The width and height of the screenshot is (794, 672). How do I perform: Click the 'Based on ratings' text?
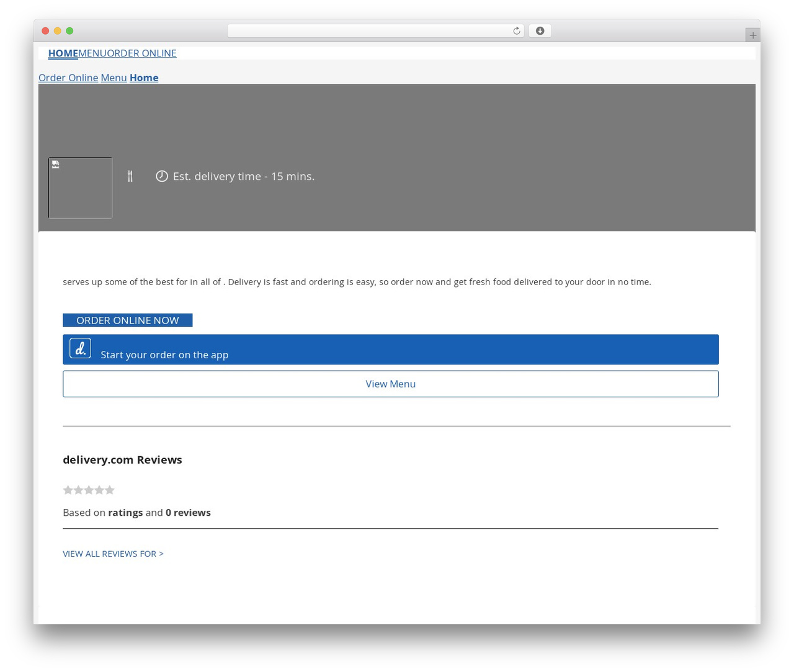(136, 513)
